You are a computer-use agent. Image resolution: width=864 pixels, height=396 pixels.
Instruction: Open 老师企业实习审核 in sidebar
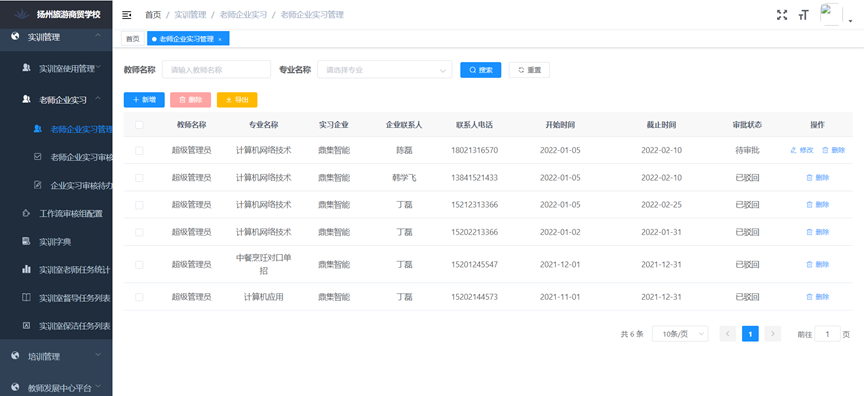tap(56, 157)
